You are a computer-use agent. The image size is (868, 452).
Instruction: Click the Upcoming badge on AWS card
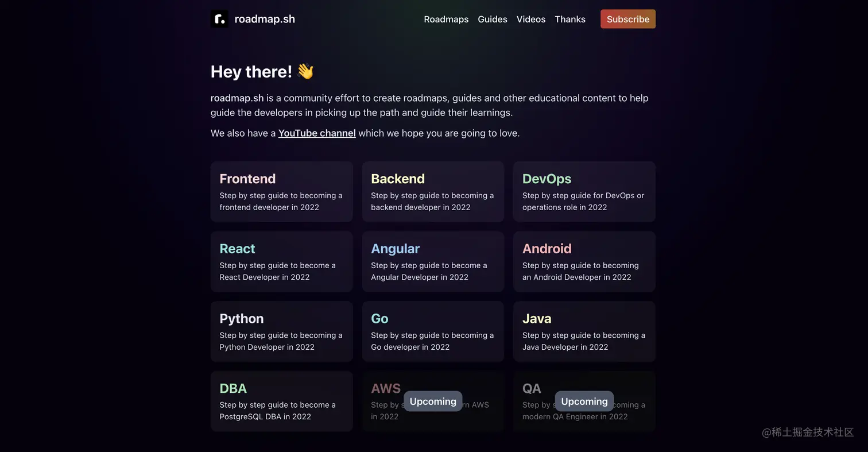click(433, 401)
